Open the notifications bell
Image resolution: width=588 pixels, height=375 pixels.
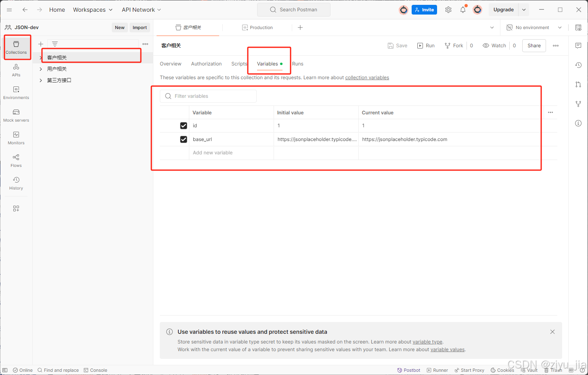(463, 10)
